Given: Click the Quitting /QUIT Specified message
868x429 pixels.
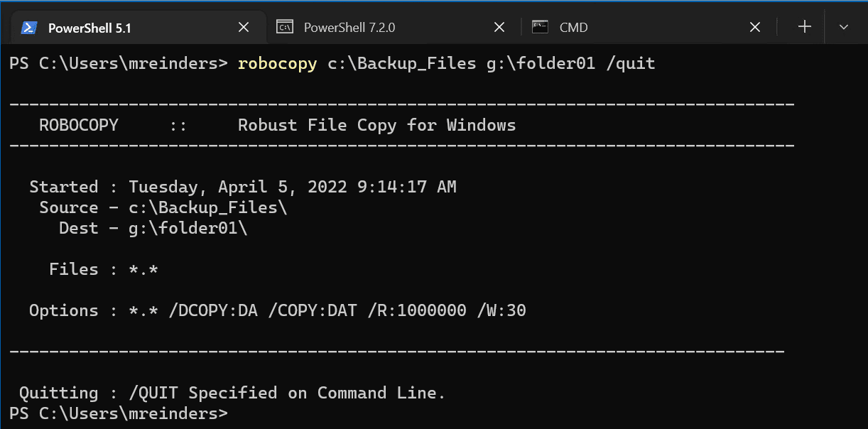Looking at the screenshot, I should (x=232, y=393).
